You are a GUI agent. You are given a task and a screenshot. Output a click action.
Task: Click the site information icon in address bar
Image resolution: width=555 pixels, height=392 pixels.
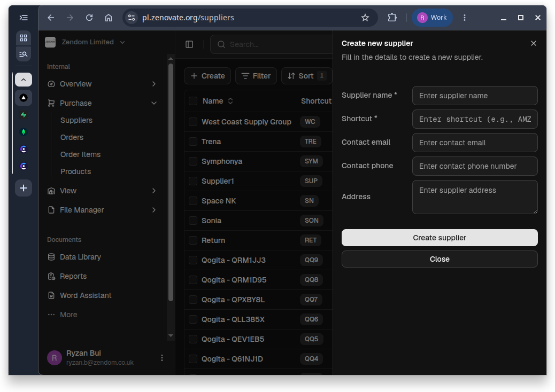132,18
